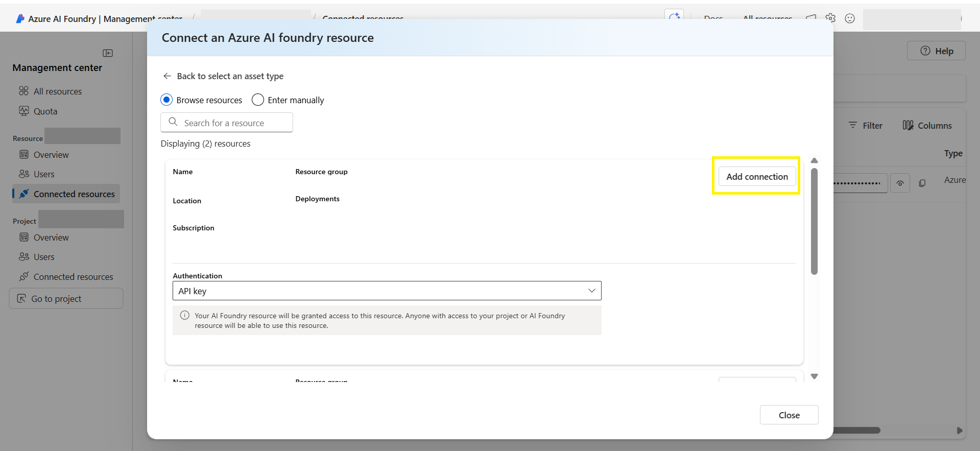Viewport: 980px width, 451px height.
Task: Select the Enter manually radio button
Action: point(258,100)
